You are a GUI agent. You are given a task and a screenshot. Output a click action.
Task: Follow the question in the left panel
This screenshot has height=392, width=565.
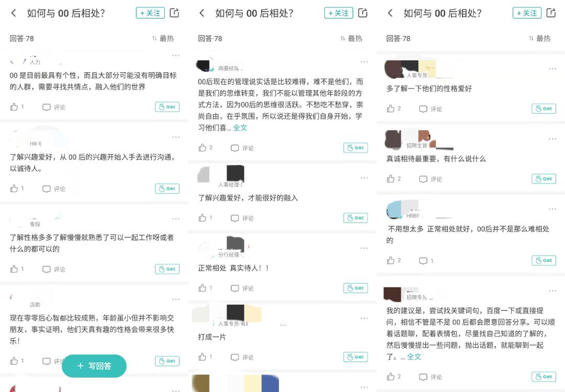click(x=150, y=13)
